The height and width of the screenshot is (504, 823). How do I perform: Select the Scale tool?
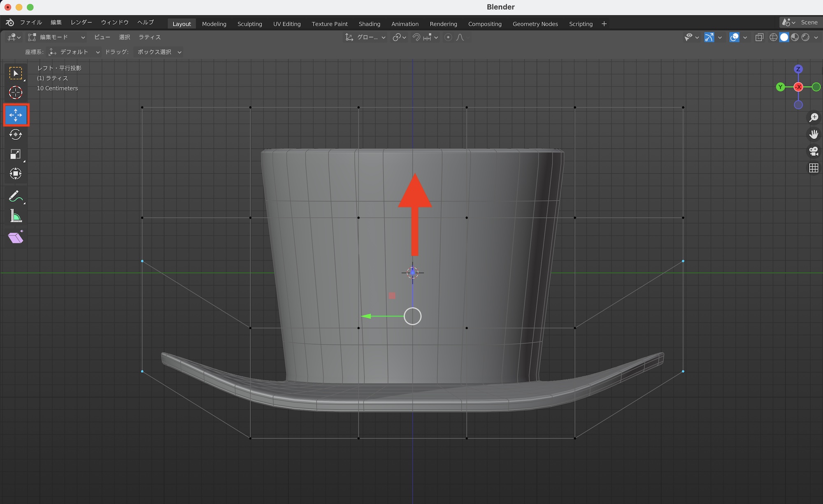(x=16, y=154)
